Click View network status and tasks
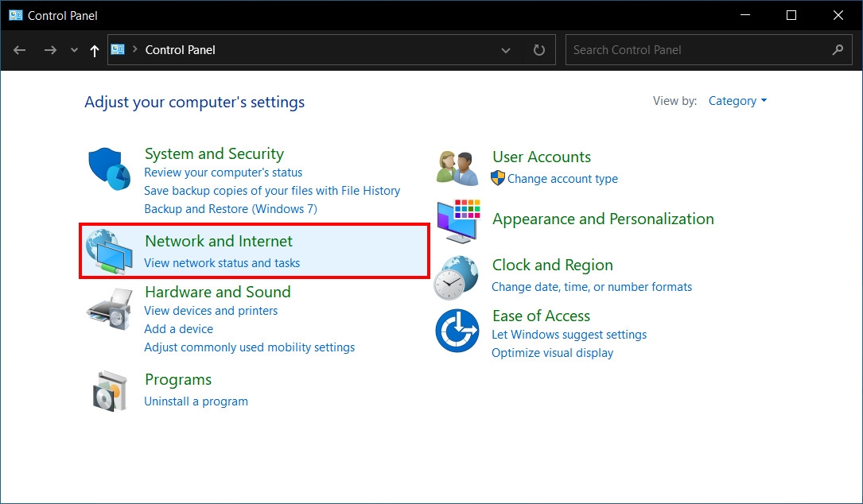 (222, 263)
